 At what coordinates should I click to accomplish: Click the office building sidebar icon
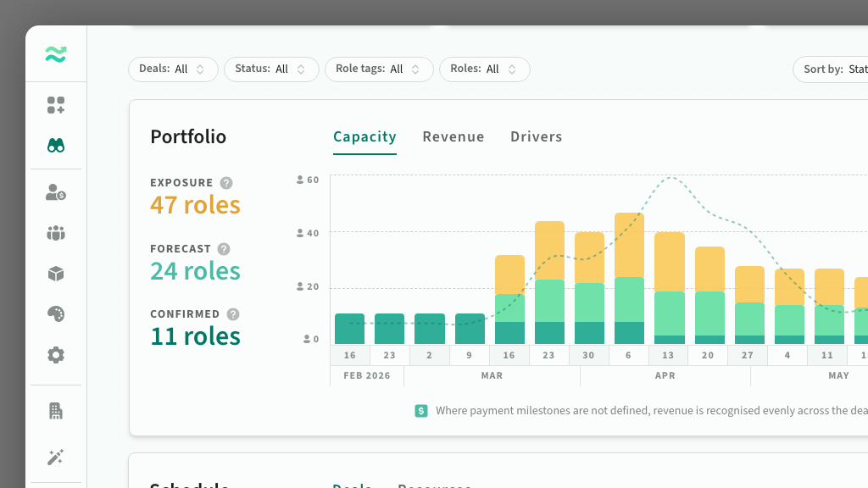pos(56,411)
